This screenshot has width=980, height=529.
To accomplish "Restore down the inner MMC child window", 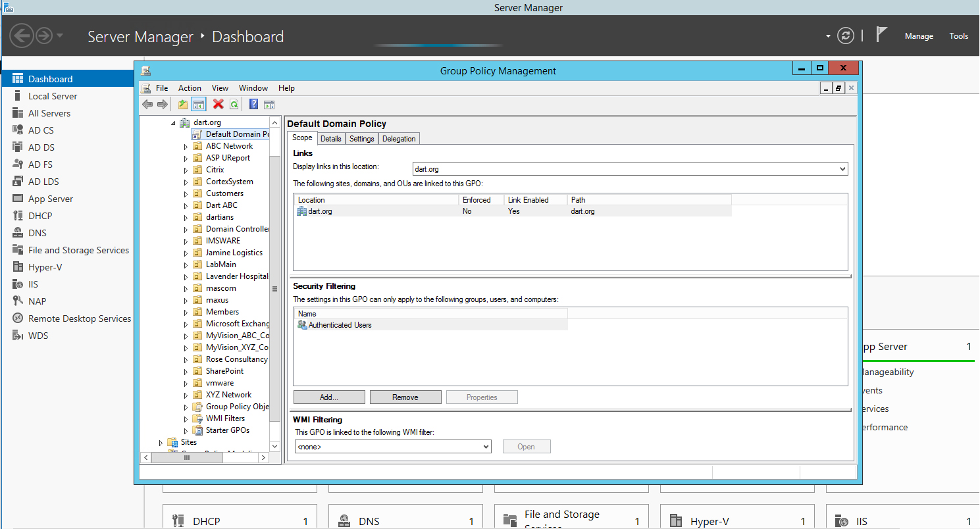I will tap(838, 88).
